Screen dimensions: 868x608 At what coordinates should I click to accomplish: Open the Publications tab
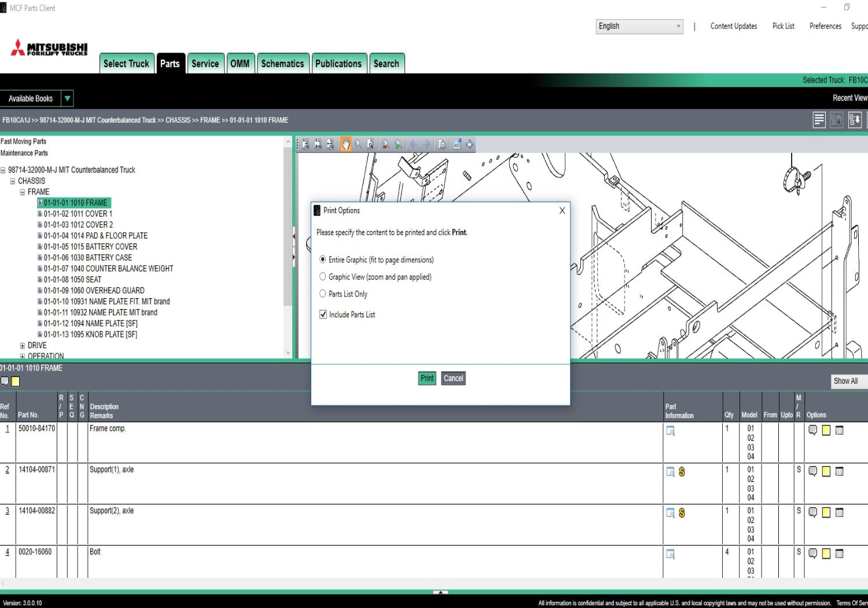(338, 64)
